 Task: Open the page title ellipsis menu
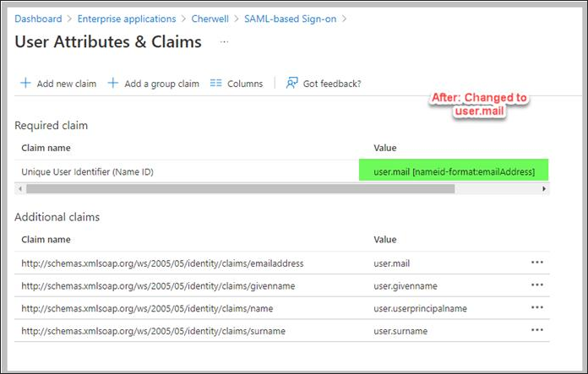225,41
